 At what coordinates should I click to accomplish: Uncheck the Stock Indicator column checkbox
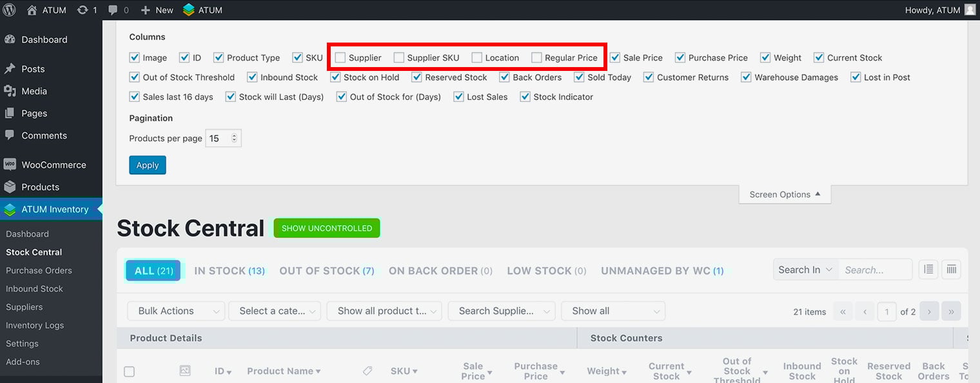[x=525, y=97]
